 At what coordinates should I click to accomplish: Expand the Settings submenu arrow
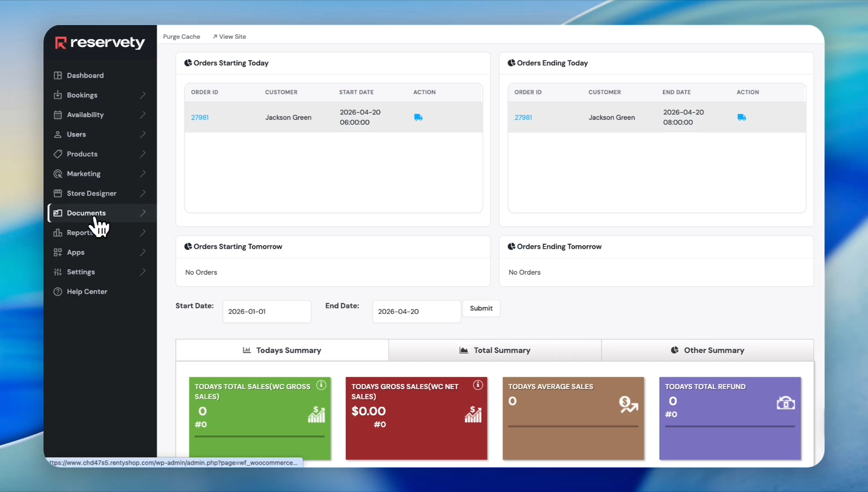143,272
